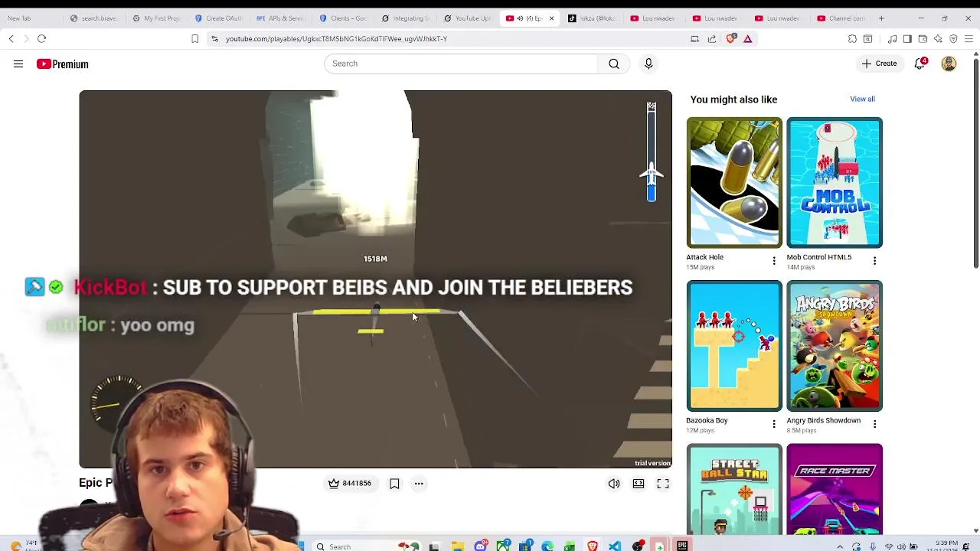Open Discord from the taskbar

click(480, 546)
